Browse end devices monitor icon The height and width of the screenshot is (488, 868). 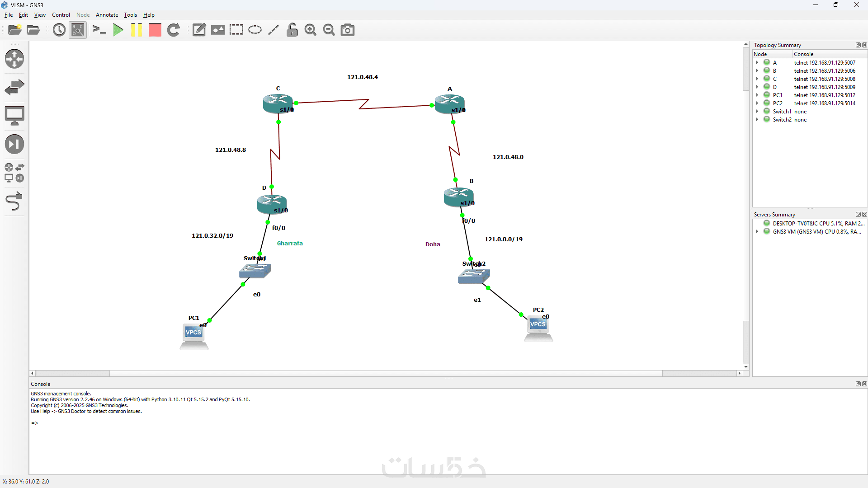pos(14,116)
